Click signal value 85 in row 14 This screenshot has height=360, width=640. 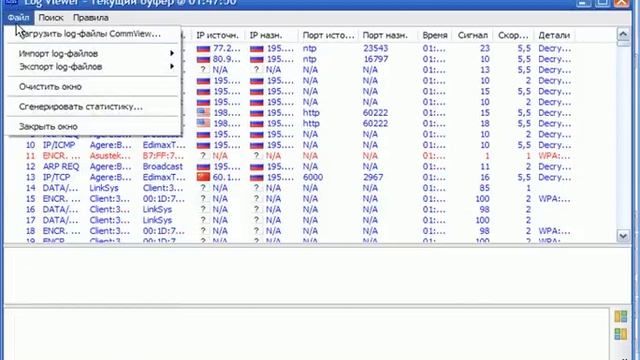click(484, 188)
